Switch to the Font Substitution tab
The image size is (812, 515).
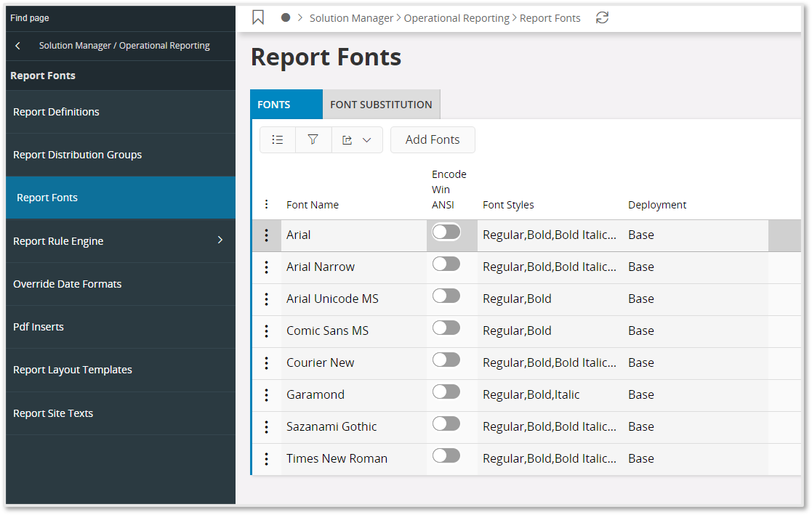[x=381, y=104]
